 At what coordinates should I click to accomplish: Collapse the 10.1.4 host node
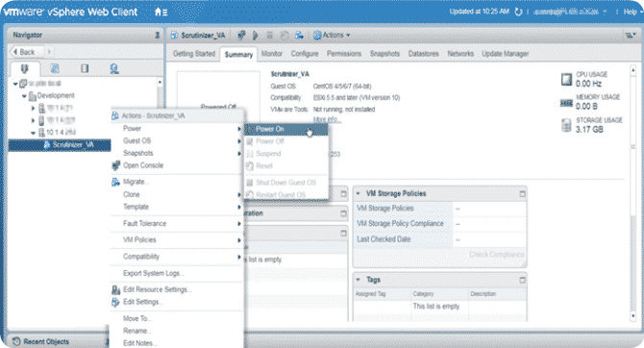pos(33,133)
